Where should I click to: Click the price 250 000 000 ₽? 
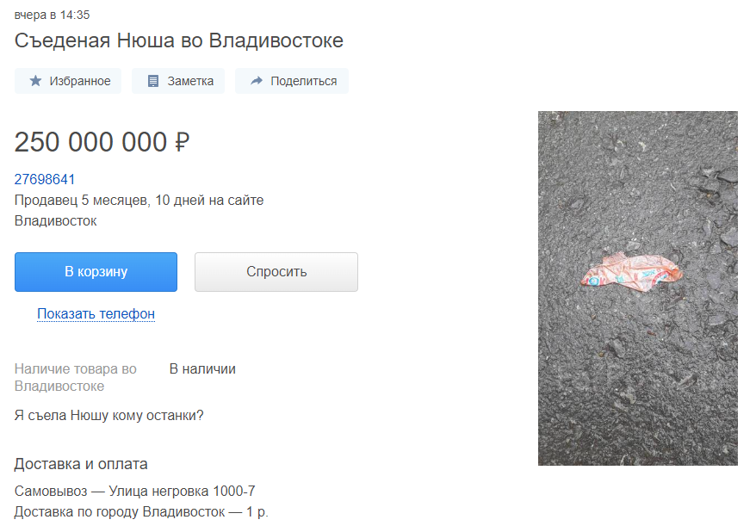(102, 142)
